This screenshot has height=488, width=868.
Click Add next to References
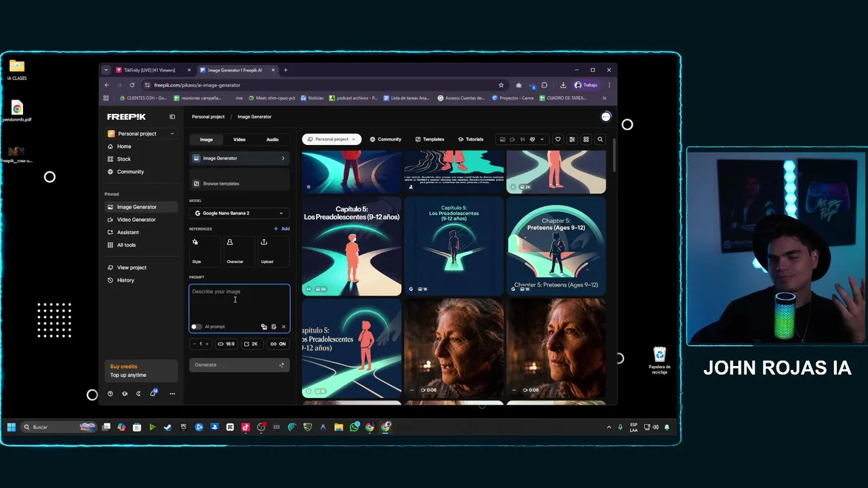pyautogui.click(x=281, y=229)
